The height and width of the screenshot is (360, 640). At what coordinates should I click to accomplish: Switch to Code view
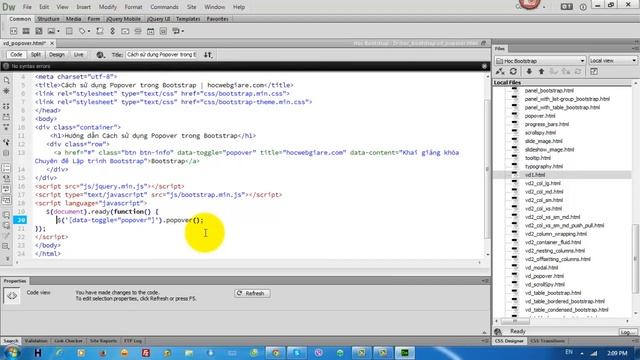(x=16, y=55)
